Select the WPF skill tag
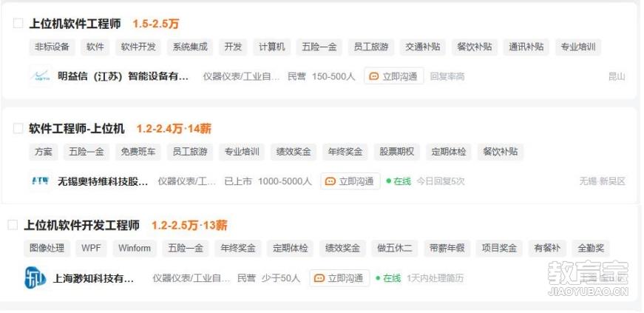This screenshot has width=644, height=313. [x=91, y=248]
